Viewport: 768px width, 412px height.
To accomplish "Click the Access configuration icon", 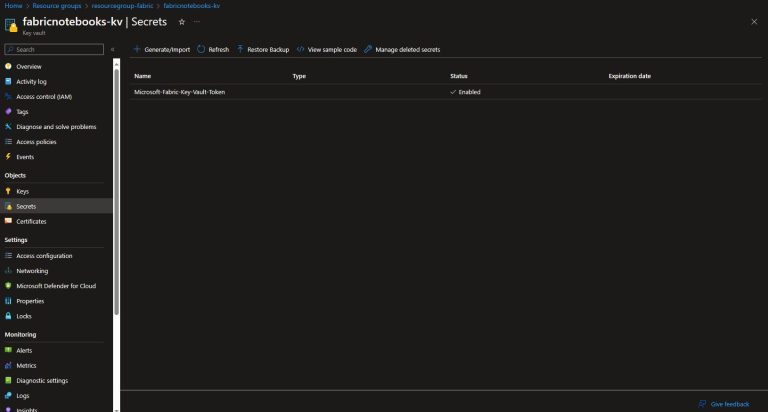I will pos(8,256).
